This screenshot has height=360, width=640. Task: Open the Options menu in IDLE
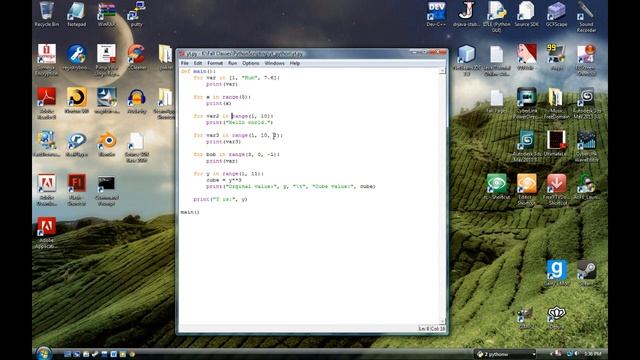[x=251, y=63]
